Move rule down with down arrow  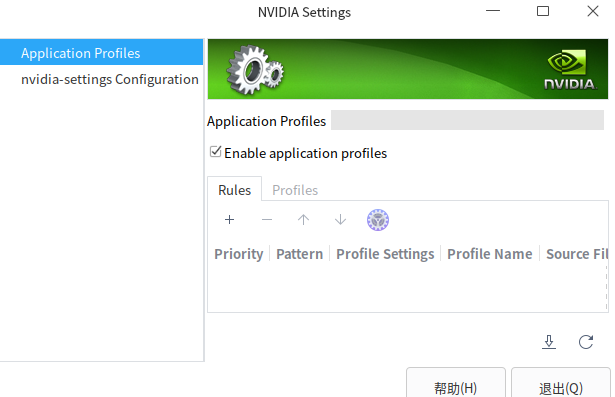click(340, 220)
